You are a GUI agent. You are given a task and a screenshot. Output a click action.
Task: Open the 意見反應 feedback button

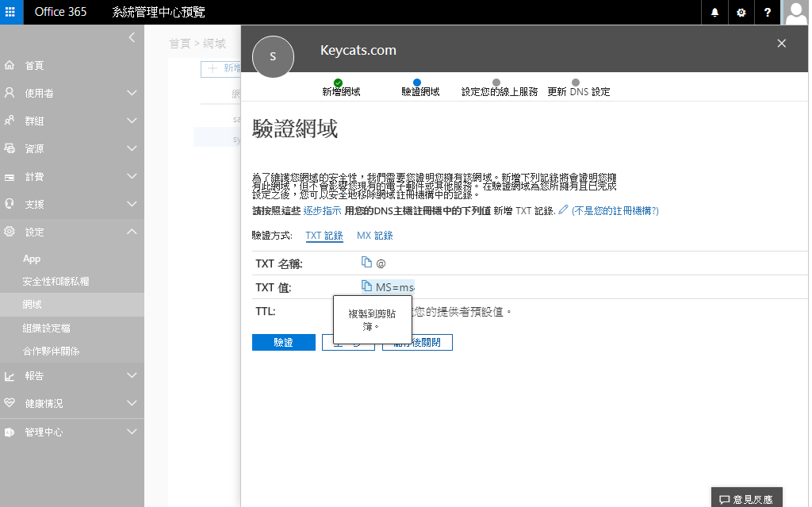tap(746, 499)
